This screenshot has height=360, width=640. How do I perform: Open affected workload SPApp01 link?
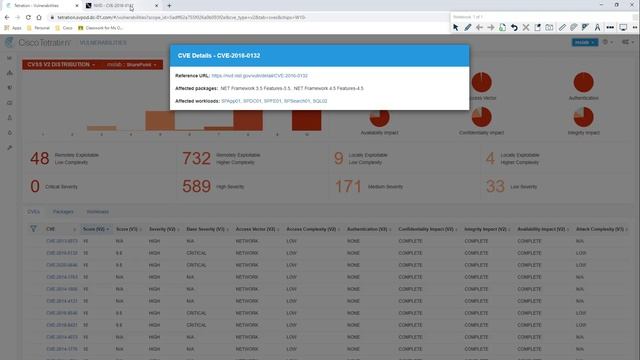[231, 101]
